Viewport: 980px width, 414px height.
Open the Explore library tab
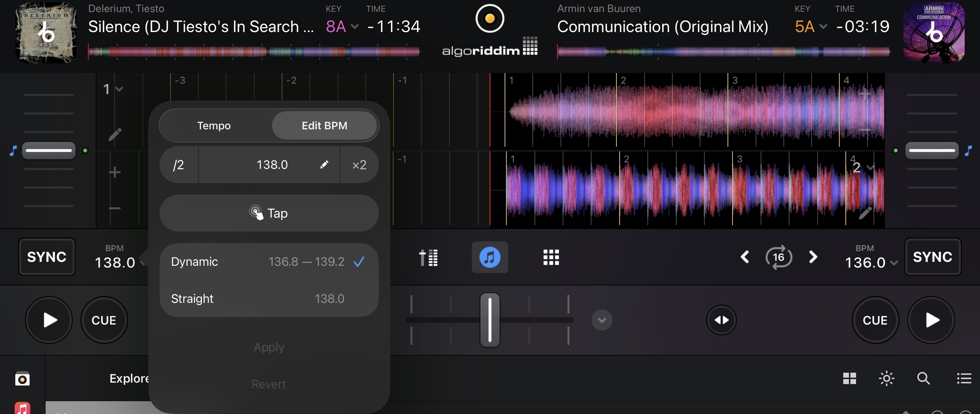click(x=129, y=378)
